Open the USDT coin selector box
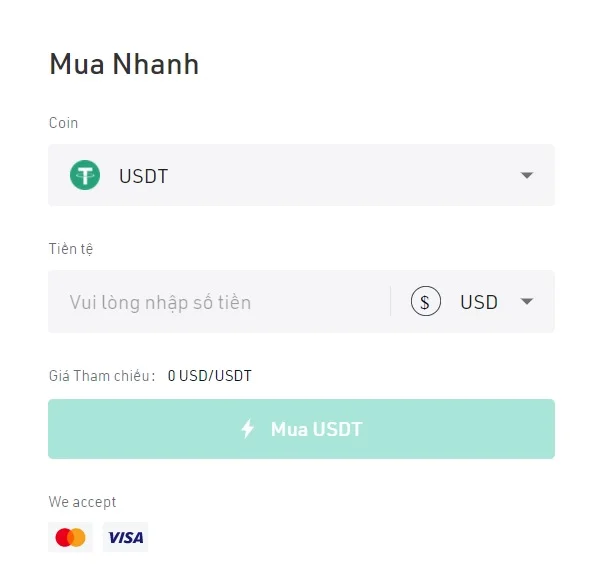The width and height of the screenshot is (589, 579). tap(301, 175)
